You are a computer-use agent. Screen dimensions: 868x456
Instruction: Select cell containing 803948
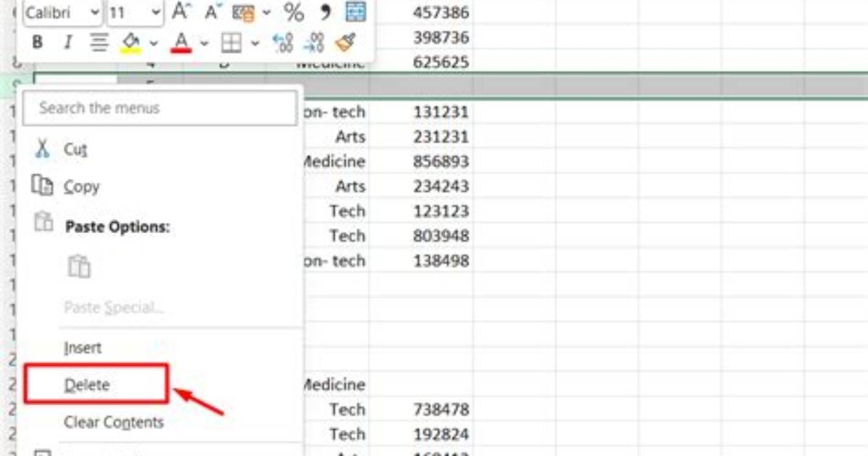(421, 235)
